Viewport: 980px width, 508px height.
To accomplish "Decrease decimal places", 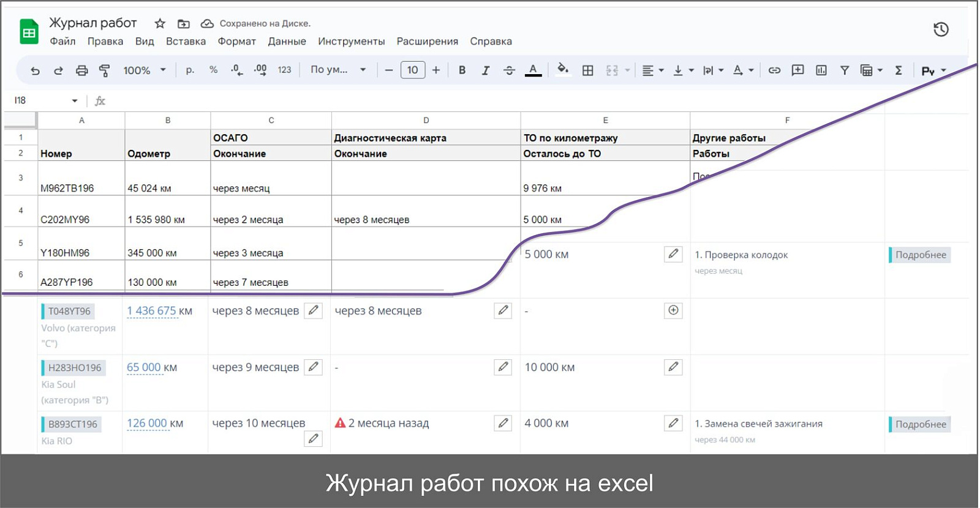I will click(237, 70).
